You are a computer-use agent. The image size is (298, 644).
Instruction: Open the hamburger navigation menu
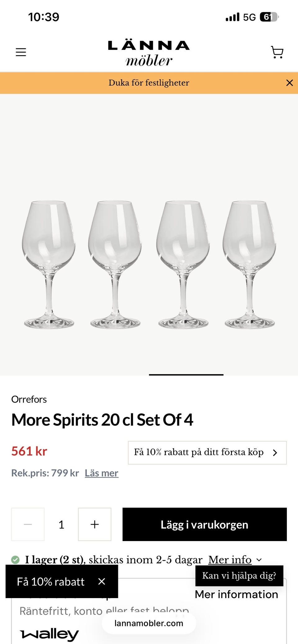tap(21, 52)
